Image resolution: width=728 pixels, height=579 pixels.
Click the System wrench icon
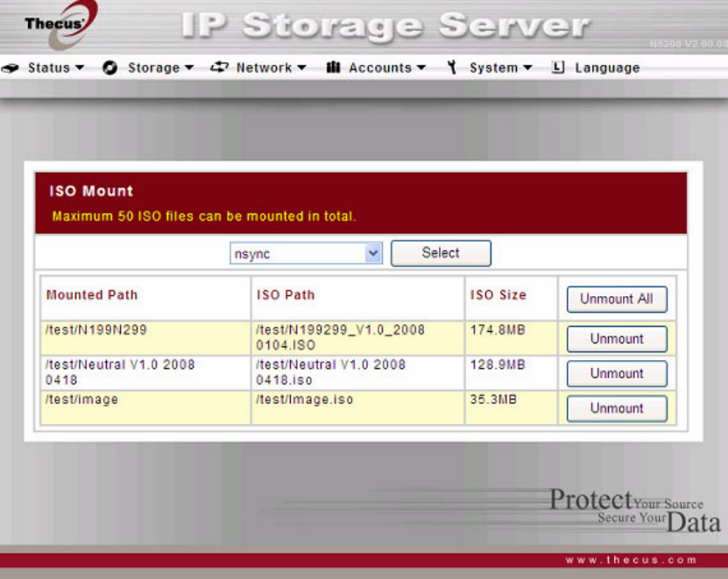452,67
